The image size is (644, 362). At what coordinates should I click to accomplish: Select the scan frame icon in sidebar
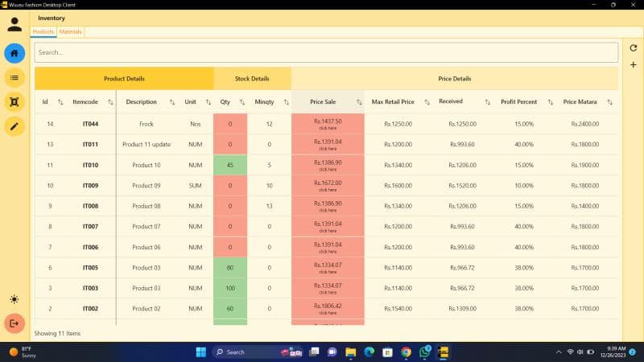(x=14, y=101)
